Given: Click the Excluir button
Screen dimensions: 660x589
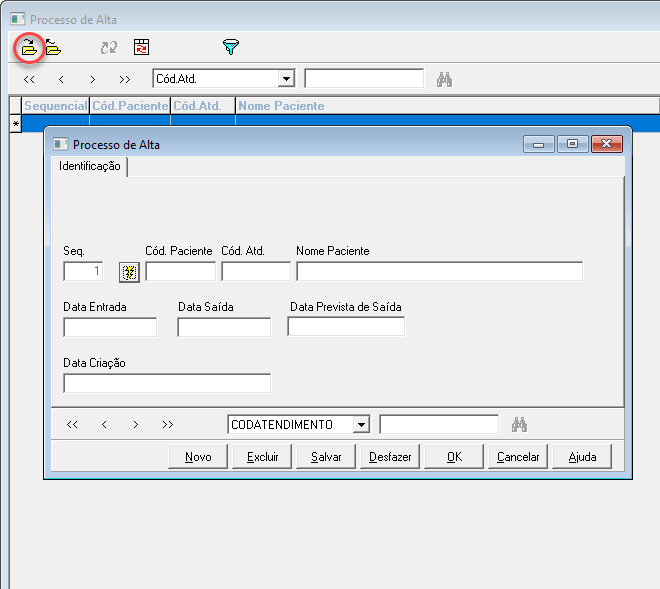Looking at the screenshot, I should [x=262, y=457].
